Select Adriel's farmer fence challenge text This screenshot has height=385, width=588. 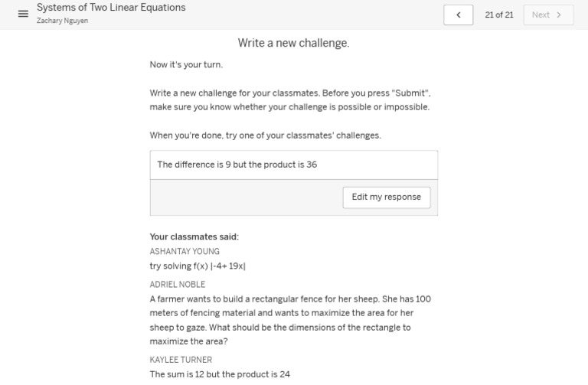pyautogui.click(x=290, y=320)
